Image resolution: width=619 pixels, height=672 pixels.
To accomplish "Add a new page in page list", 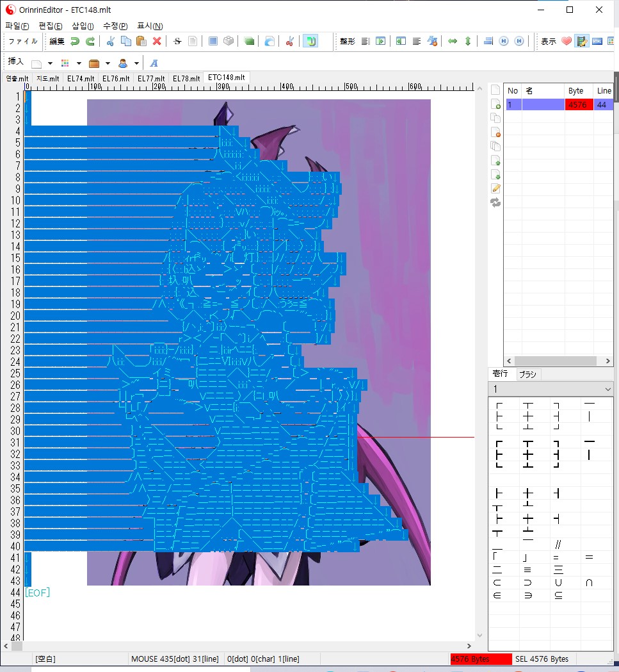I will [495, 104].
